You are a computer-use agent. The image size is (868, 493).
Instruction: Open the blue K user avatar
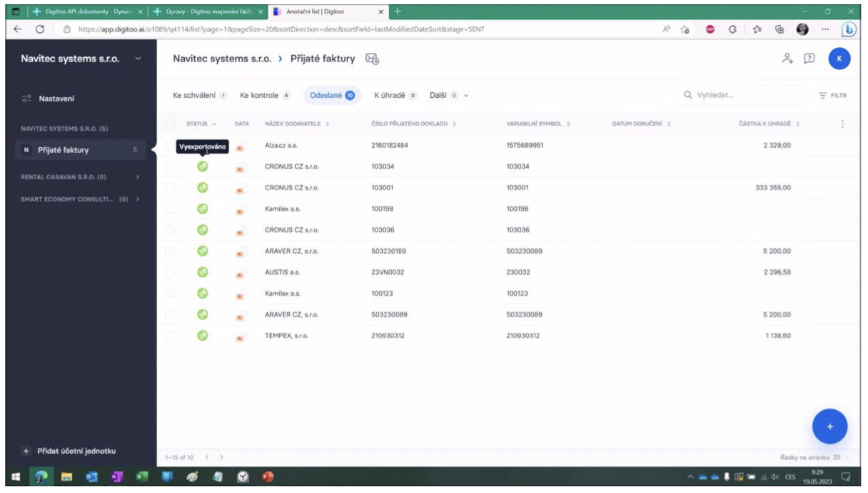tap(839, 59)
